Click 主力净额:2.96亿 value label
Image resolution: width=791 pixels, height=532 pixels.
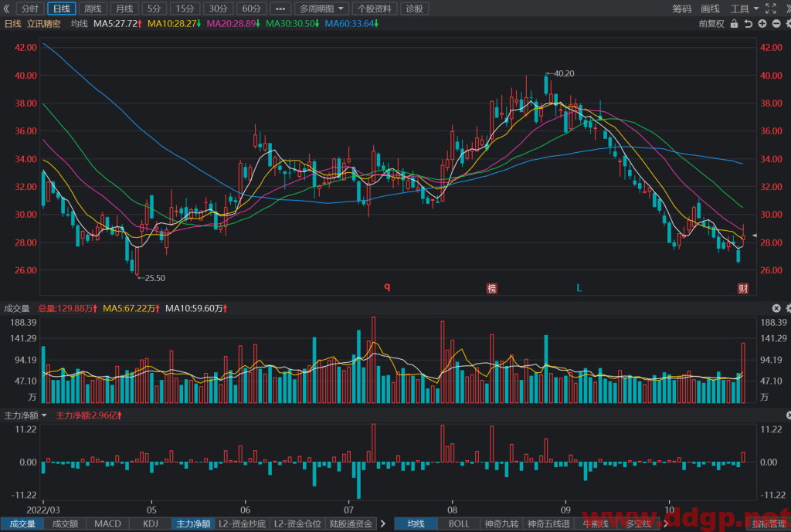(89, 415)
